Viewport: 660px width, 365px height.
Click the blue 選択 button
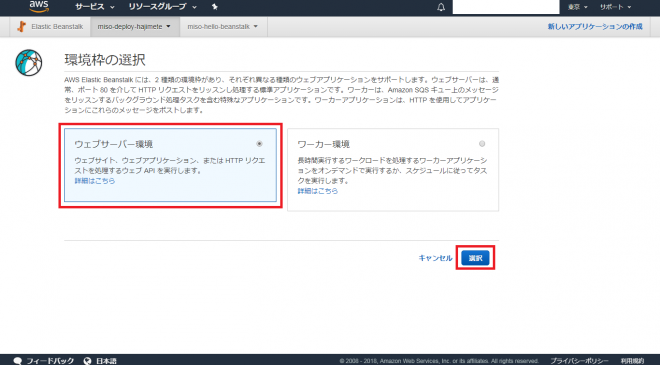[475, 258]
